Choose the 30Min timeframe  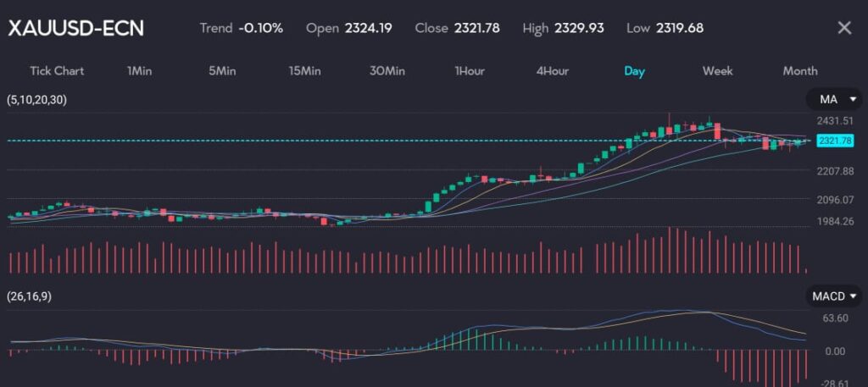pos(387,71)
